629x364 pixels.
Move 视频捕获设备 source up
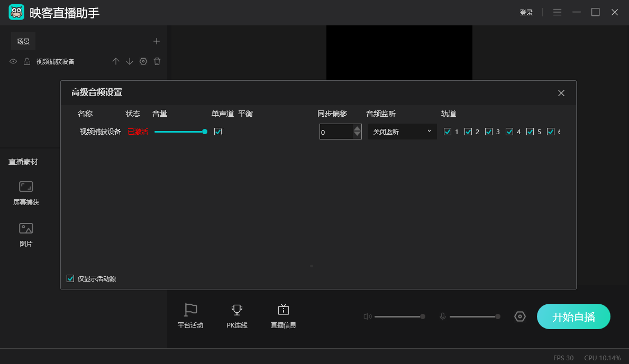[116, 61]
